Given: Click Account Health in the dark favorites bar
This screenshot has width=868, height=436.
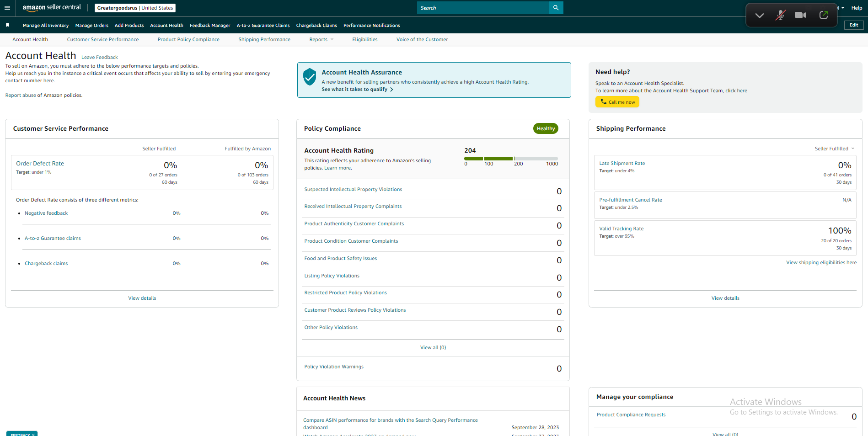Looking at the screenshot, I should [x=167, y=26].
